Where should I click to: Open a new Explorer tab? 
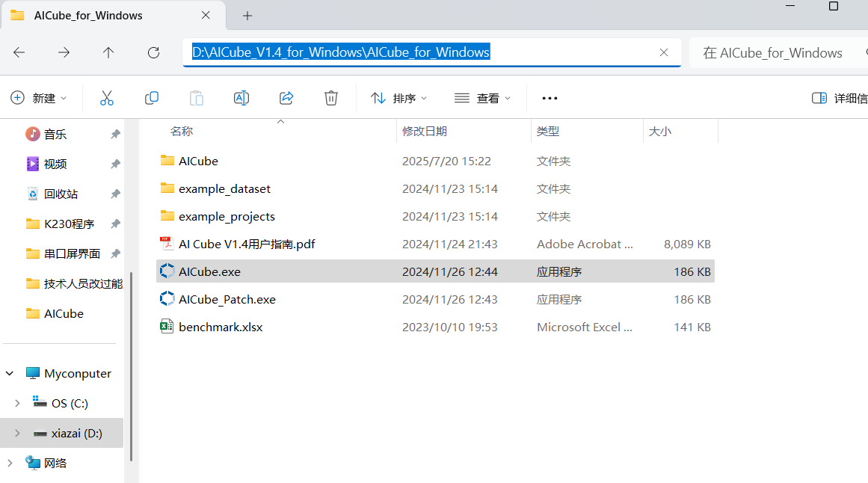point(247,16)
